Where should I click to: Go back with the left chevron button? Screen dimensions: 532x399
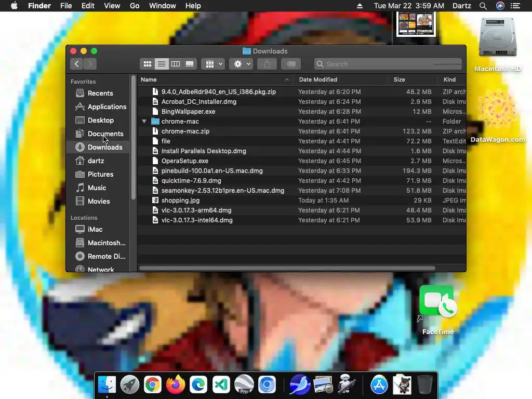click(77, 64)
